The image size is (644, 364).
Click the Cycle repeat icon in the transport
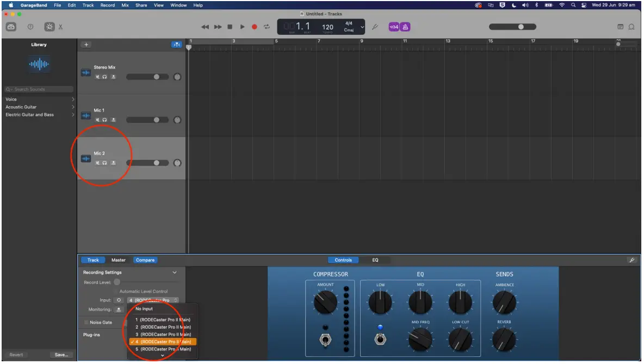coord(267,26)
